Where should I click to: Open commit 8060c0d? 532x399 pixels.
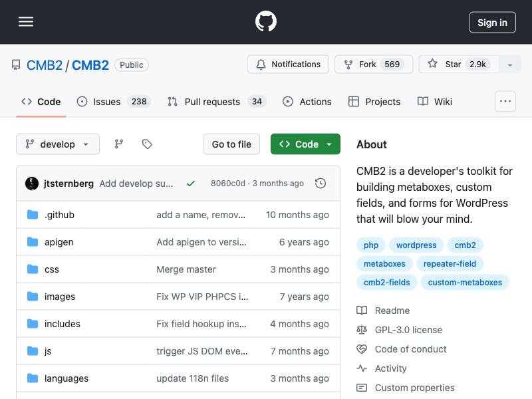[227, 184]
